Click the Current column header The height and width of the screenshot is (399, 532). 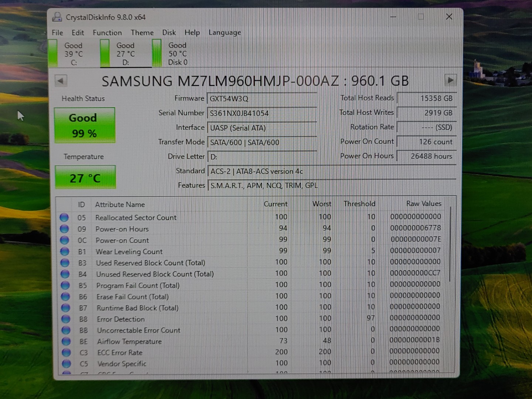[275, 204]
